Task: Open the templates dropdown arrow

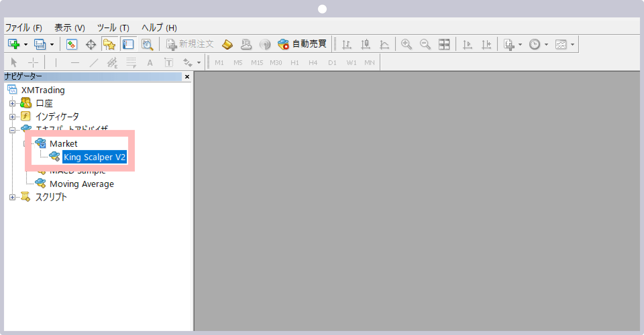Action: 573,45
